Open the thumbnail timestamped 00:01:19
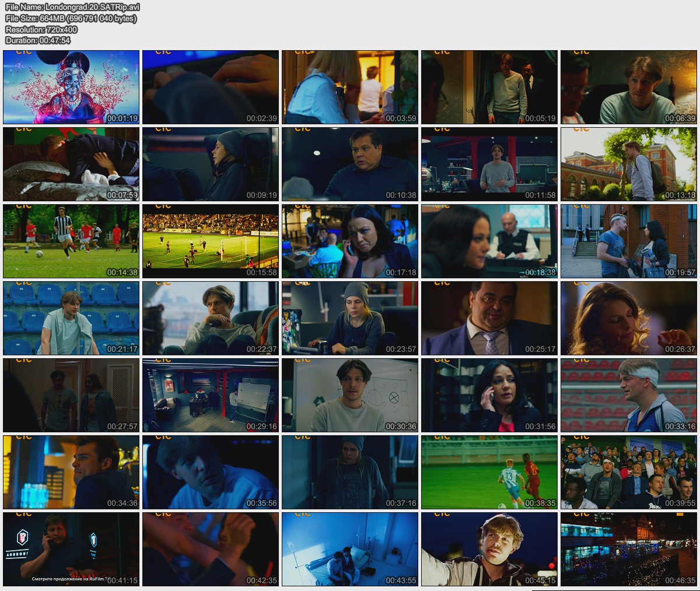Screen dimensions: 700x591 click(71, 87)
